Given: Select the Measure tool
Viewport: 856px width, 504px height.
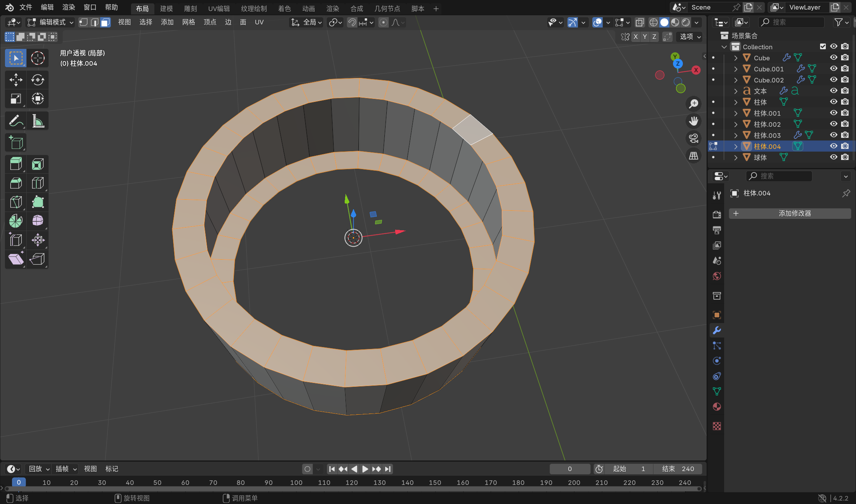Looking at the screenshot, I should click(37, 121).
